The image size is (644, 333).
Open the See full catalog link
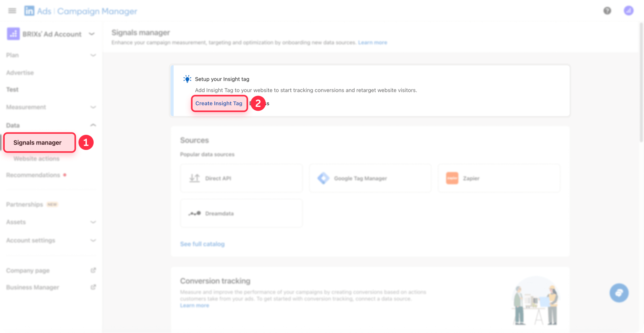coord(202,244)
